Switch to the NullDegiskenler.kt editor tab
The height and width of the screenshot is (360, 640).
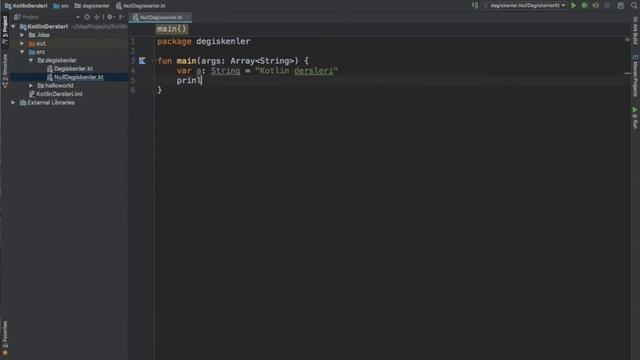point(160,17)
